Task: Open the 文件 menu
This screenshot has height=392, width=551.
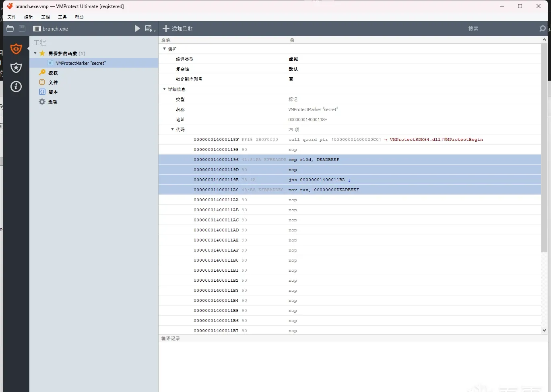Action: tap(12, 17)
